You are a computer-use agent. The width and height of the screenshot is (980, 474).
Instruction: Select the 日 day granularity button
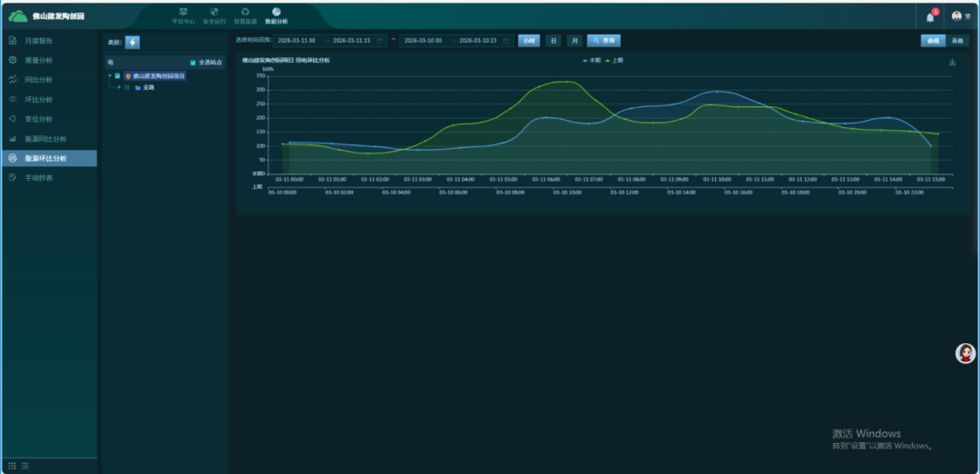[x=553, y=41]
